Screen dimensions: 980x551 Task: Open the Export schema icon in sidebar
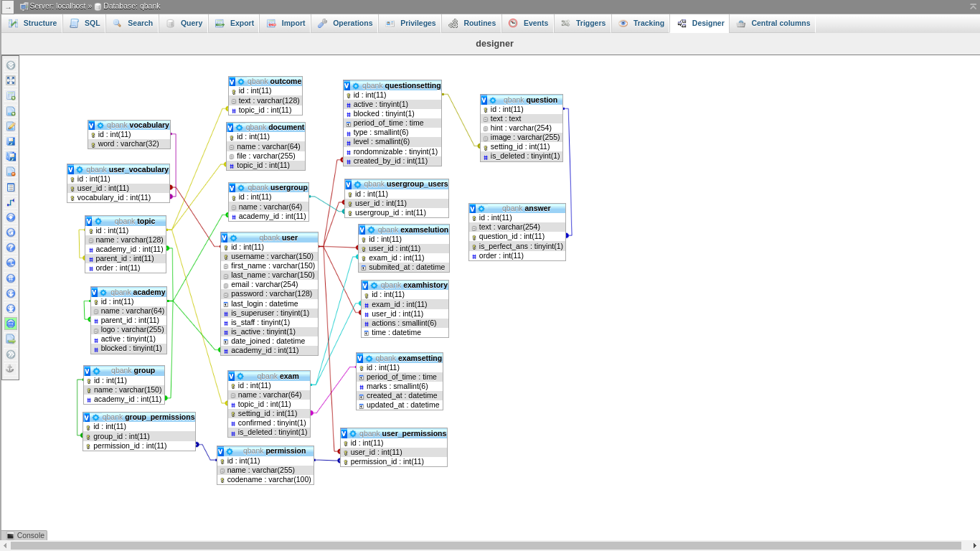click(11, 339)
